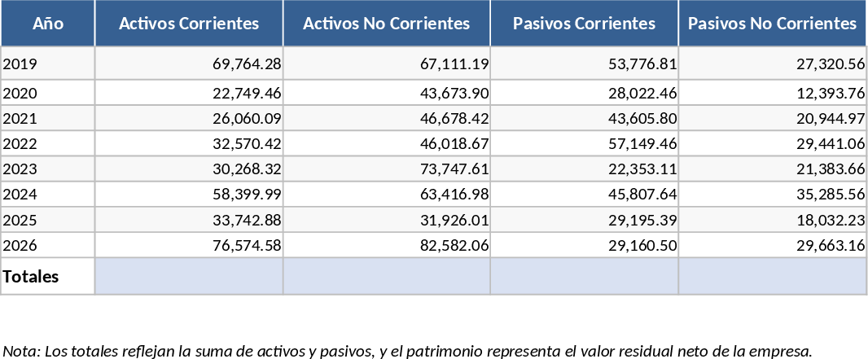The width and height of the screenshot is (868, 359).
Task: Select the 2023 year cell
Action: (x=48, y=169)
